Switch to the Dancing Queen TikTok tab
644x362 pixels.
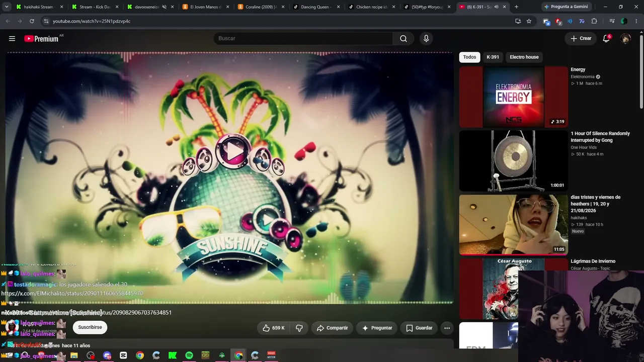(316, 7)
